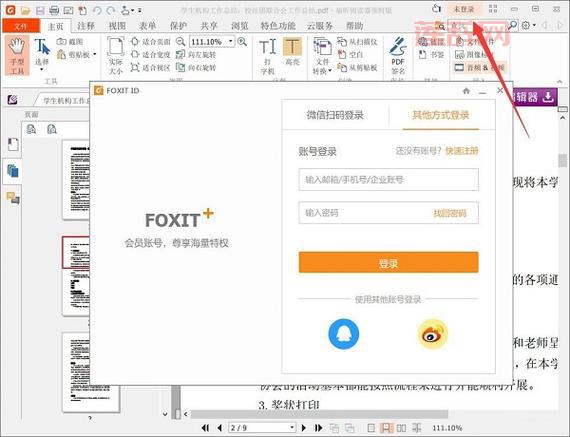This screenshot has width=570, height=437.
Task: Click Fit Visible (适合视区)
Action: point(150,68)
